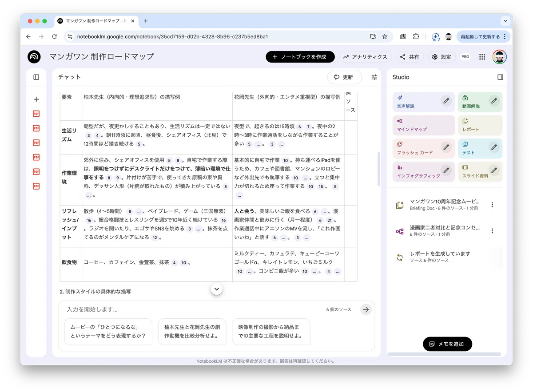Edit テスト with pencil icon
Viewport: 533px width, 392px height.
click(x=494, y=147)
